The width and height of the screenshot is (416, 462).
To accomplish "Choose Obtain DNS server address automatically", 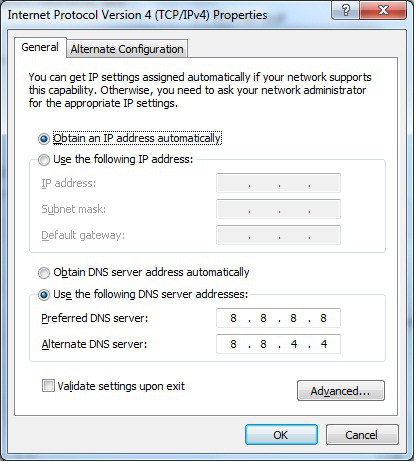I will point(44,273).
